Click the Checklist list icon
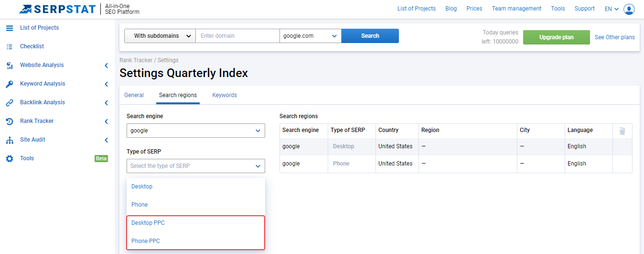Viewport: 644px width, 254px height. point(10,46)
